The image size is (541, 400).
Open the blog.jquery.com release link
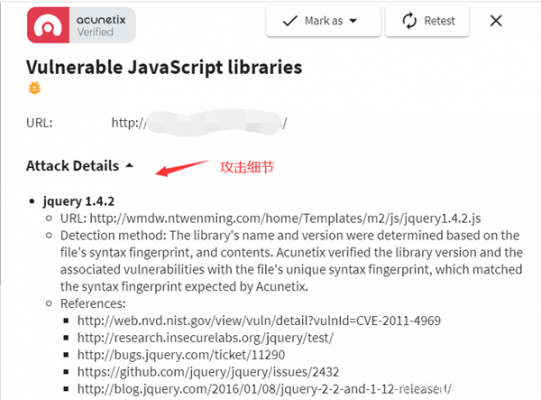point(264,389)
